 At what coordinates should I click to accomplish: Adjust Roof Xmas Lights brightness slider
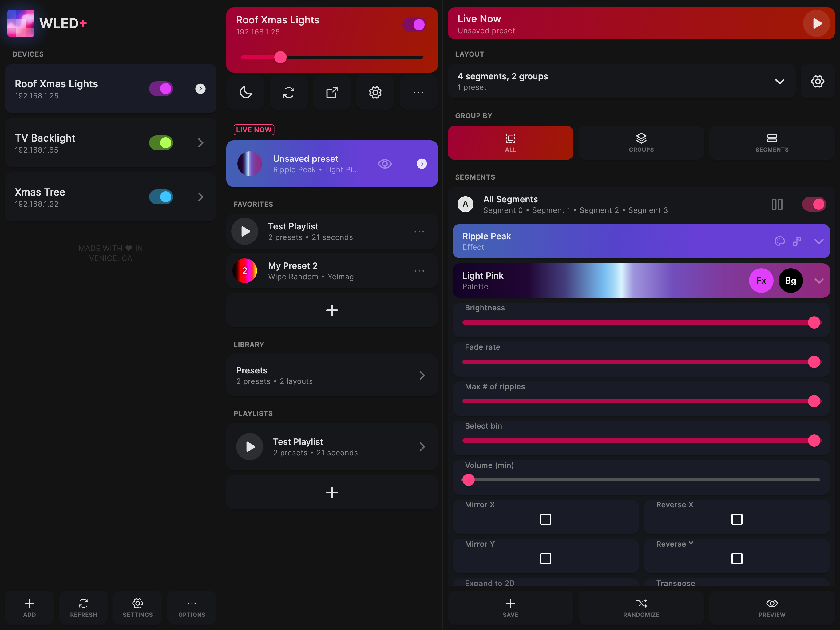click(x=332, y=57)
